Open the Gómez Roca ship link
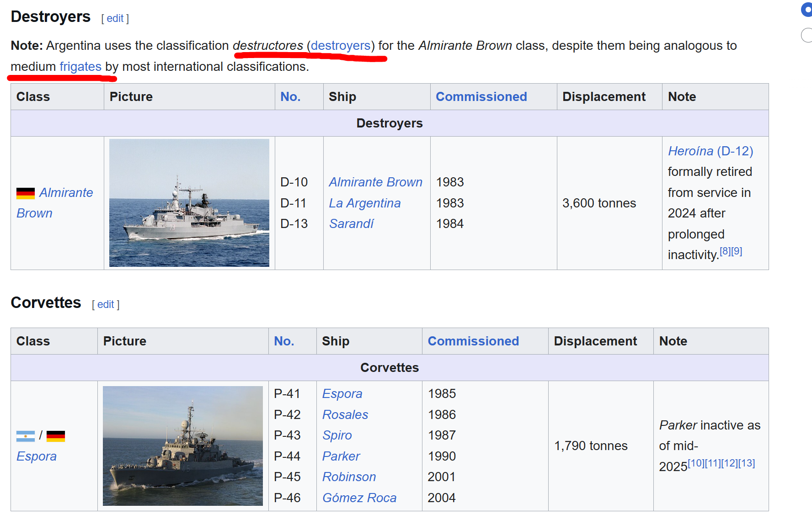Viewport: 812px width, 525px height. coord(359,498)
